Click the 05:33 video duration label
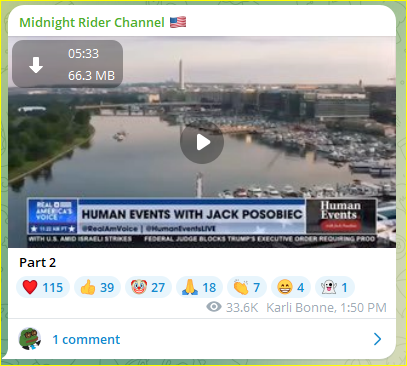The width and height of the screenshot is (407, 366). (x=83, y=54)
